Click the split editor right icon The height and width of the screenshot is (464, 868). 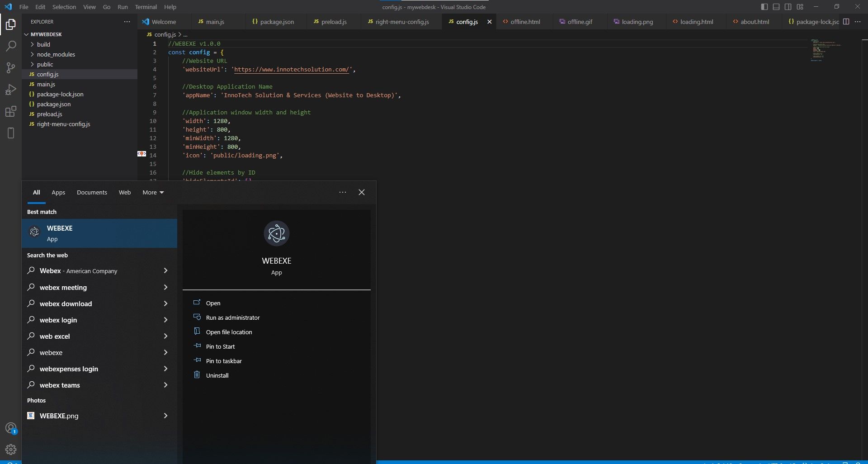(846, 22)
